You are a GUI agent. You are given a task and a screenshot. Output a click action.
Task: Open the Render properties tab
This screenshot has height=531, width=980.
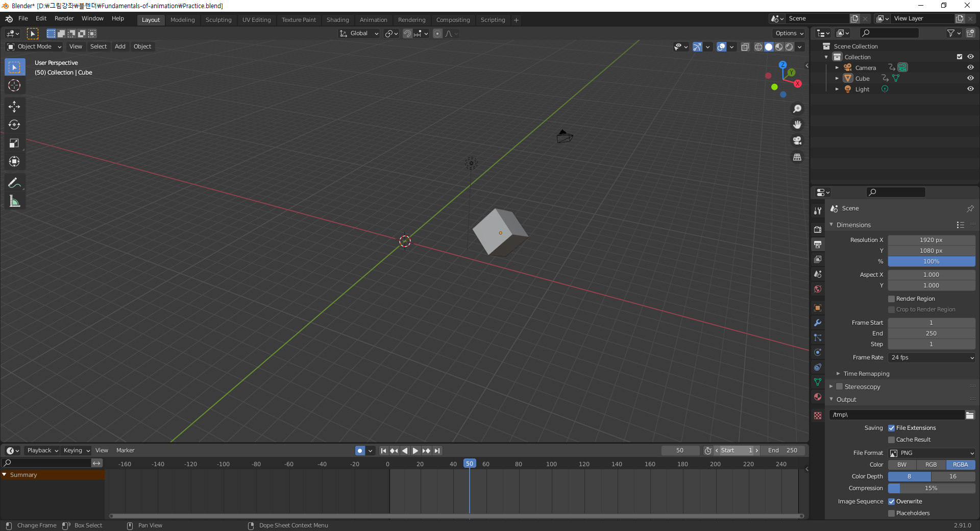818,229
